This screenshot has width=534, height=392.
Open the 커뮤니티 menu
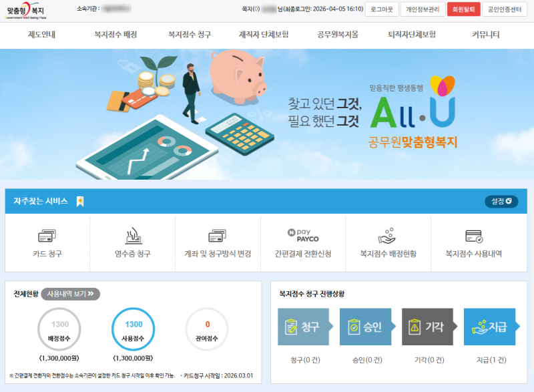486,35
